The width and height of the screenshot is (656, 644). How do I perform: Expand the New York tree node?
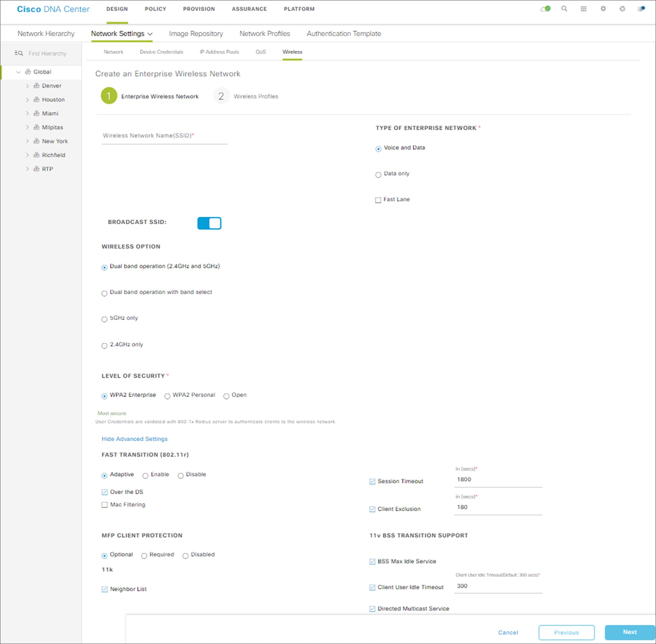click(x=27, y=141)
